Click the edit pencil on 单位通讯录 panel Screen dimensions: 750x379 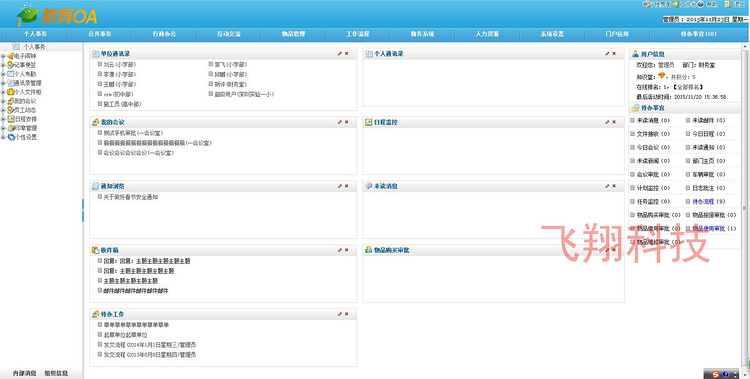(340, 54)
